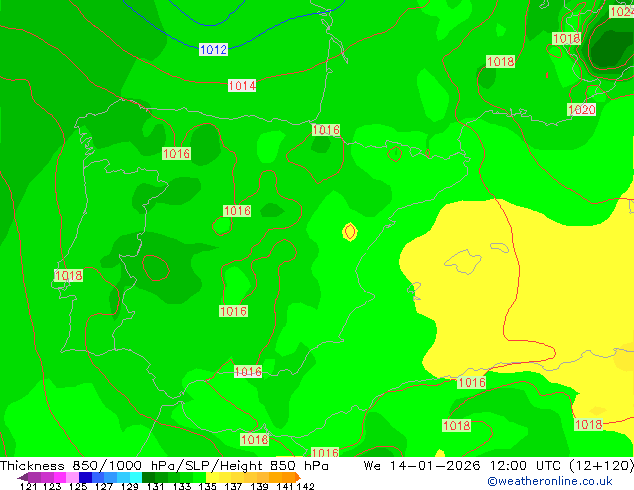Pick the cyan legend swatch before 131

tap(135, 477)
